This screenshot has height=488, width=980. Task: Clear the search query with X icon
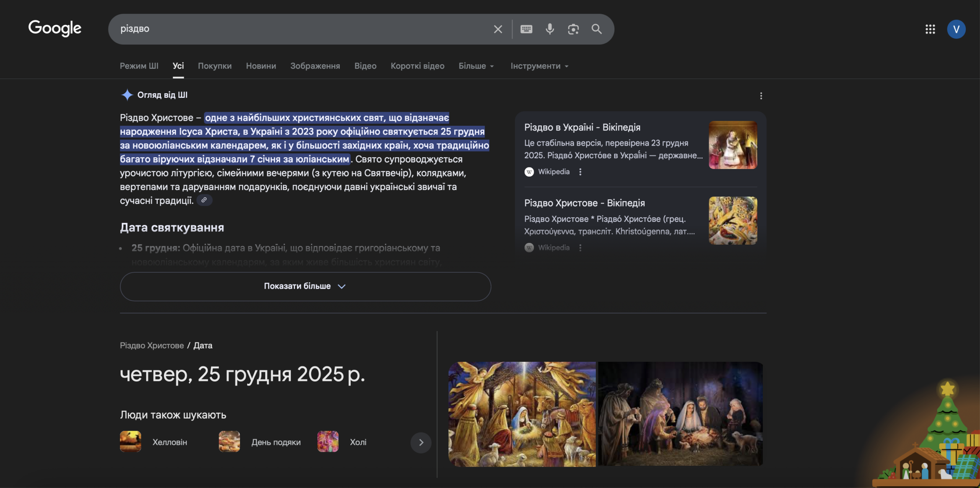point(498,29)
